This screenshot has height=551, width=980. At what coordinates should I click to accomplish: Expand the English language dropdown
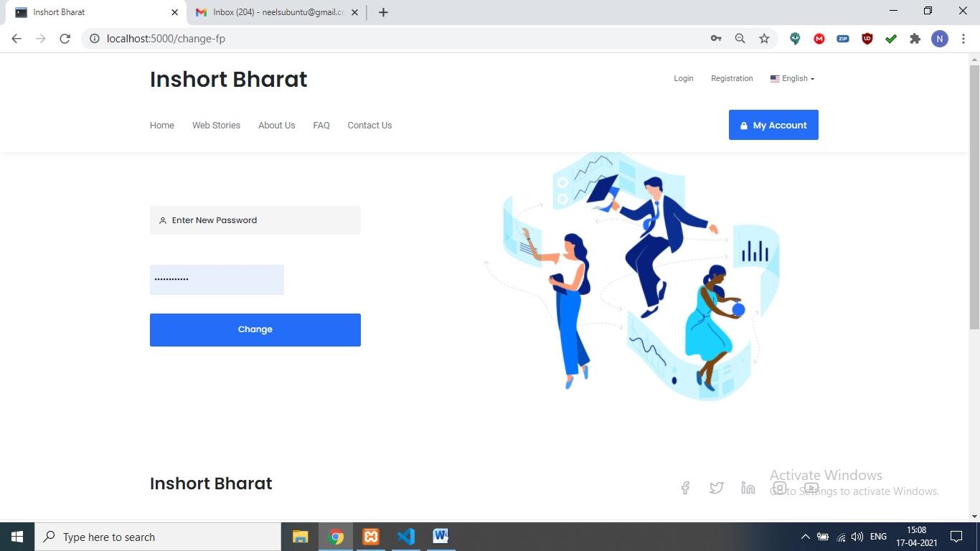coord(792,78)
